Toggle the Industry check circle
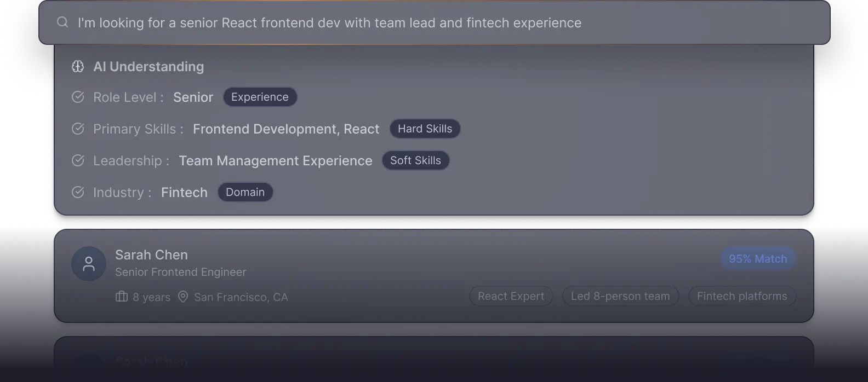 point(78,192)
